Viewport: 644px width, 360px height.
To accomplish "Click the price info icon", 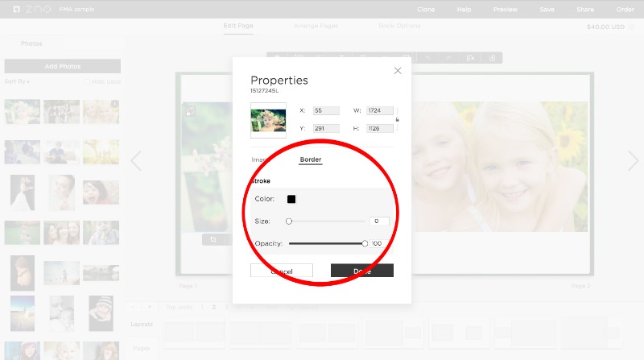I will [632, 27].
